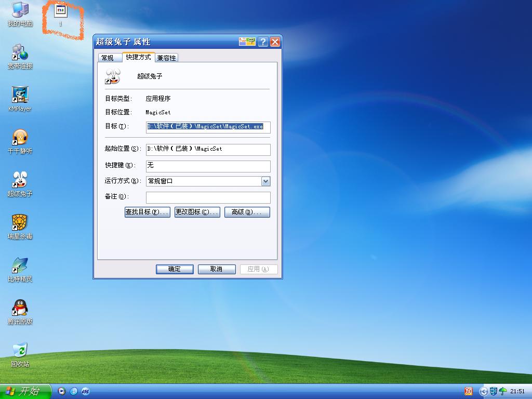The width and height of the screenshot is (532, 399).
Task: Click the green umbrella tray icon
Action: 503,391
